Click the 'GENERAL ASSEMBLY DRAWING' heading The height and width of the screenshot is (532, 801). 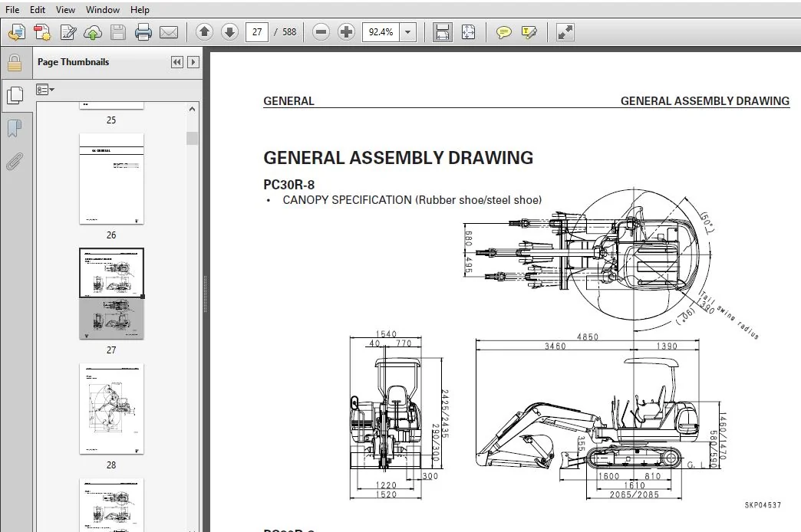398,158
